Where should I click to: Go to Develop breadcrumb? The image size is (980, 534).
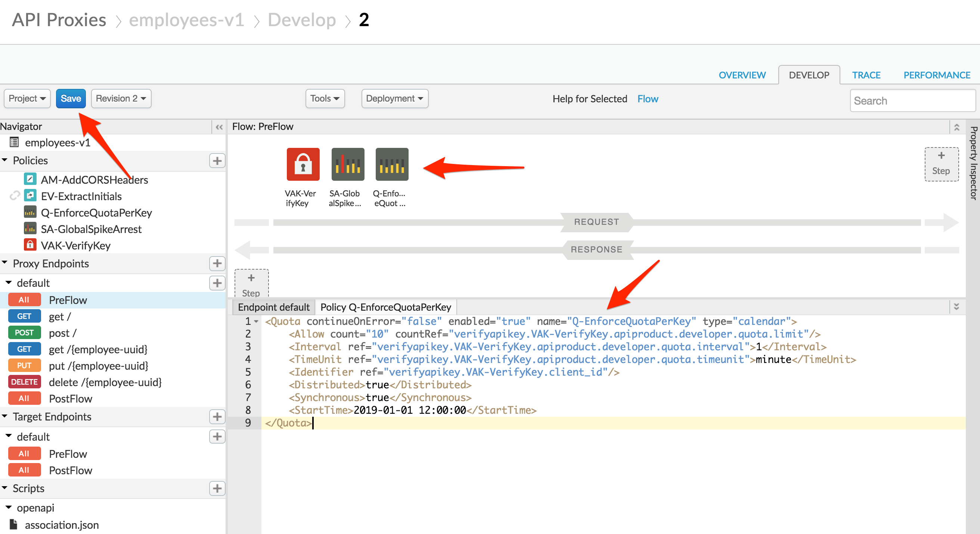[x=302, y=20]
